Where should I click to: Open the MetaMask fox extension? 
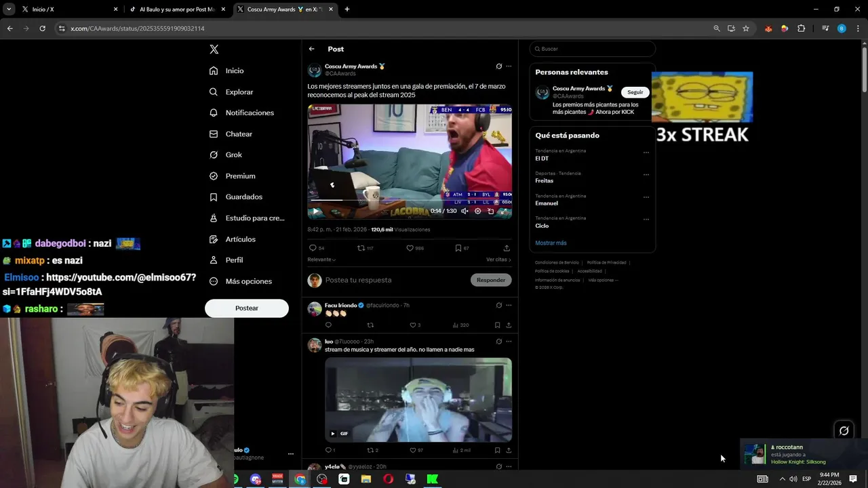click(x=768, y=28)
